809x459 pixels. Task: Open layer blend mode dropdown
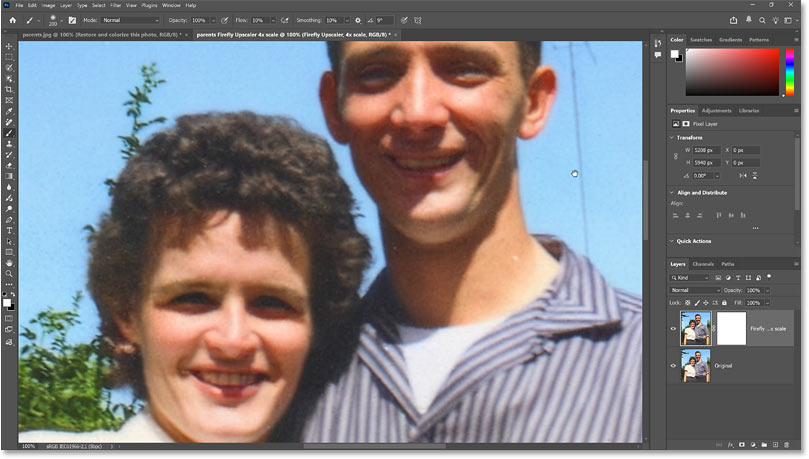[694, 290]
